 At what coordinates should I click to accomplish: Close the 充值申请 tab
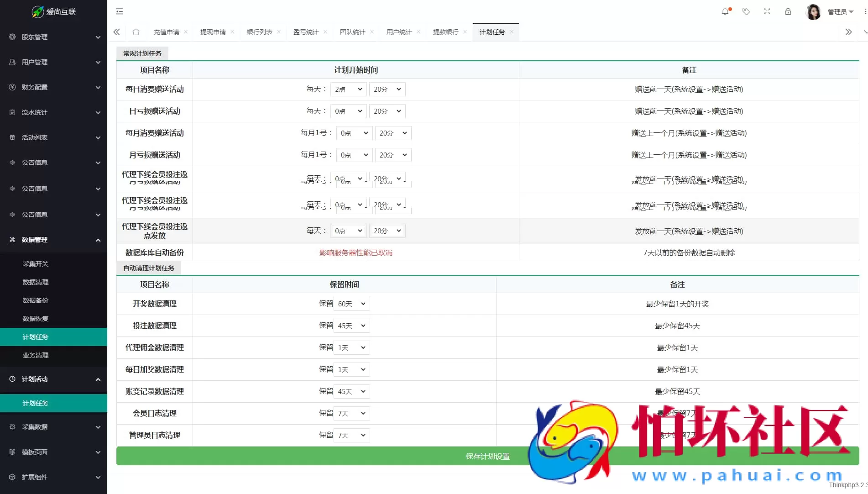pos(186,32)
